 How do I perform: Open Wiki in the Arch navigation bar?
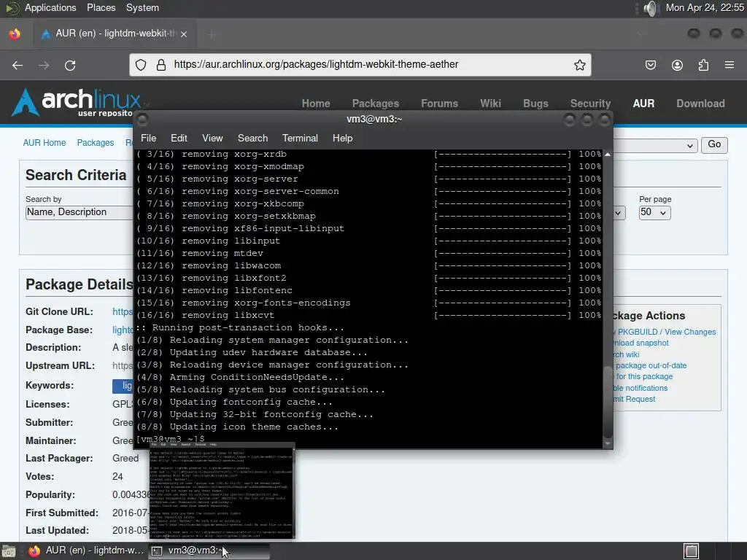tap(490, 104)
